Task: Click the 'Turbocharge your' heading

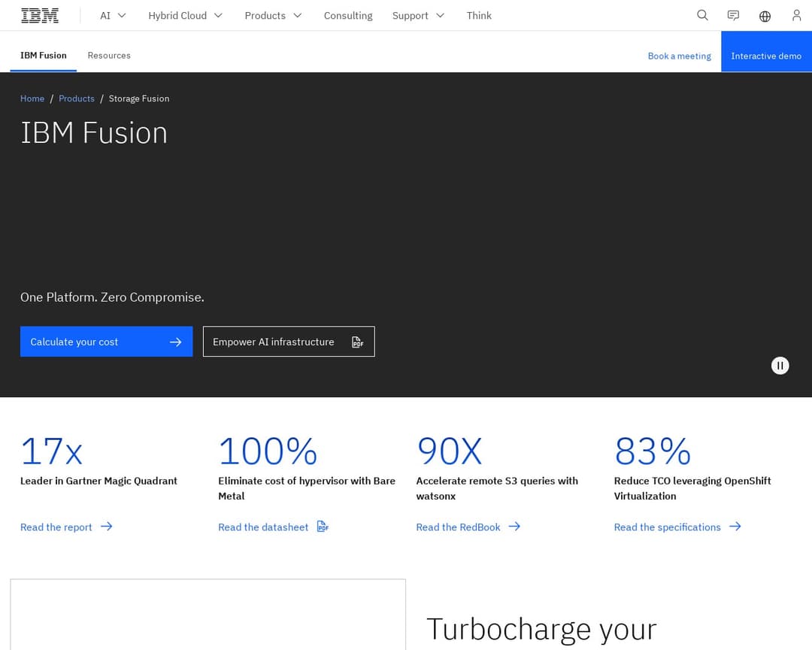Action: pos(541,630)
